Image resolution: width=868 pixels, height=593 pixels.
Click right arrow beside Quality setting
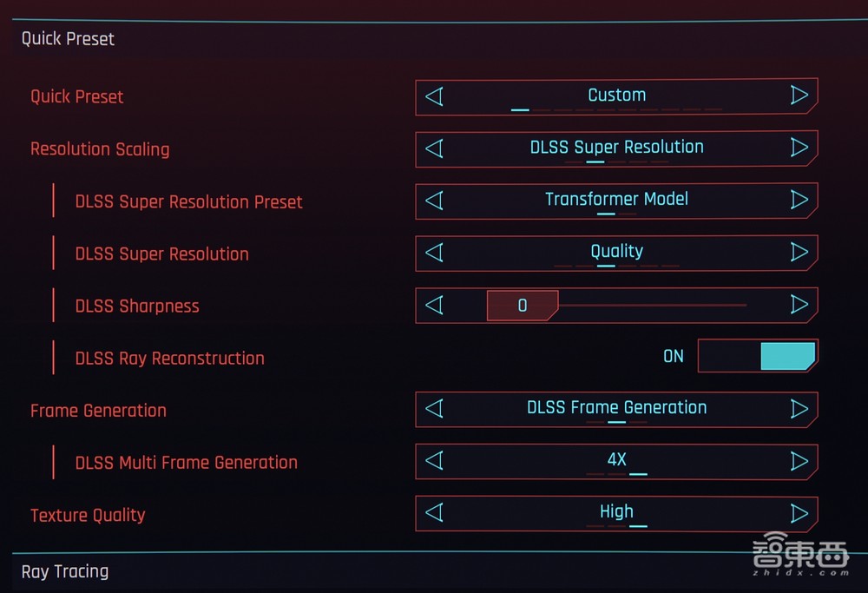pos(799,252)
